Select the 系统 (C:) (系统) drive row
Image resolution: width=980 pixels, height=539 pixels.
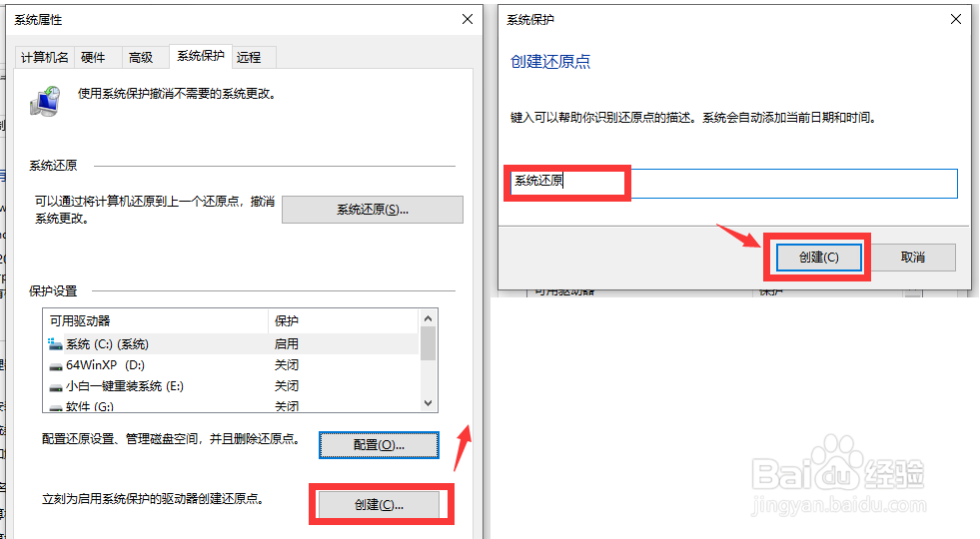click(x=231, y=344)
